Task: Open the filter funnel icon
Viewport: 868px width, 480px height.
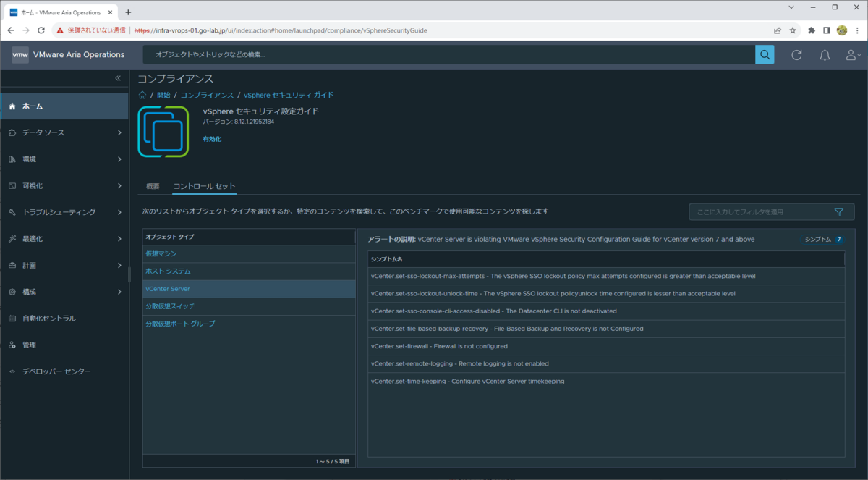Action: point(838,211)
